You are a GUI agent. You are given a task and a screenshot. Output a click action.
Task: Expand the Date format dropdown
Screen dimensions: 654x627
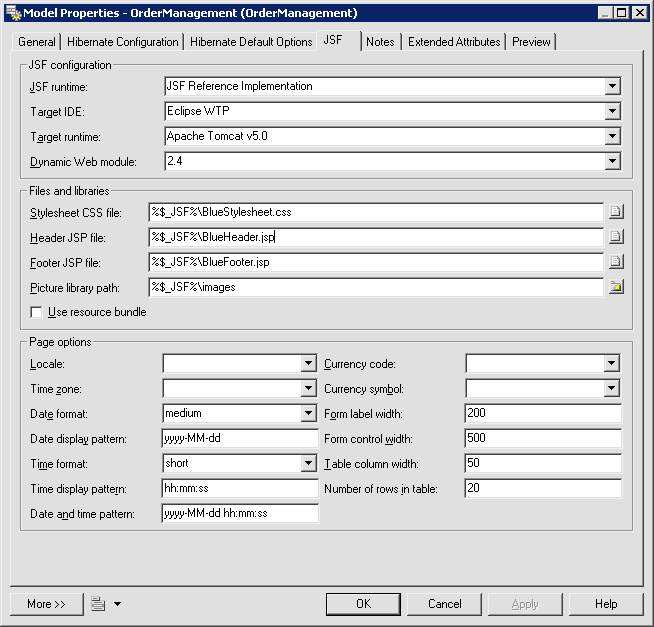click(x=308, y=413)
